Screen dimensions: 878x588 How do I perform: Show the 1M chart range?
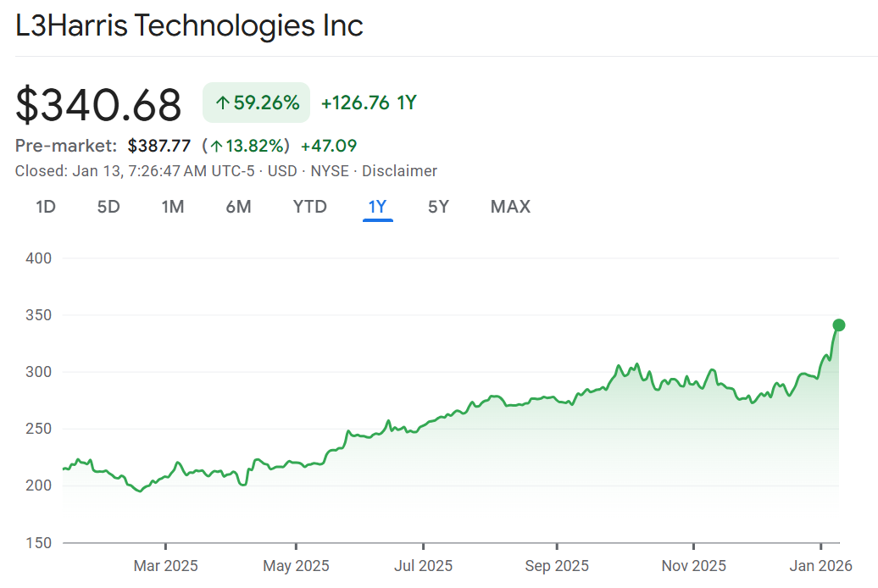(173, 207)
